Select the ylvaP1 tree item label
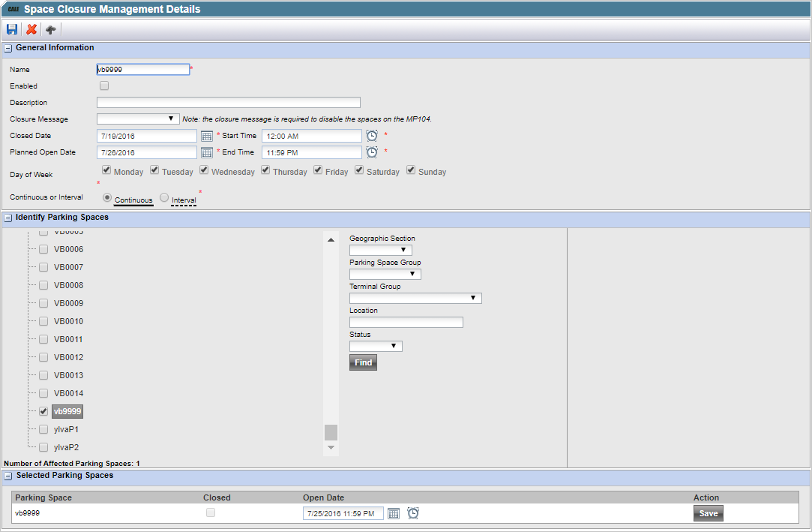 pyautogui.click(x=66, y=429)
